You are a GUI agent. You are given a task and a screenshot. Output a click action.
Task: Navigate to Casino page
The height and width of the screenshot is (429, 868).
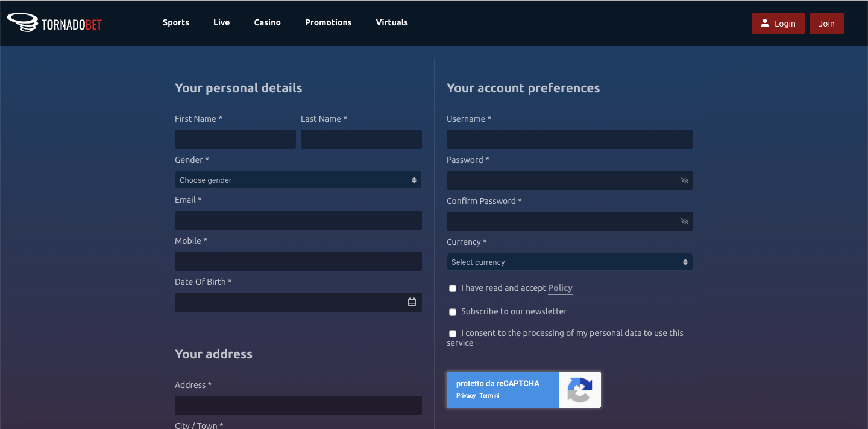[267, 22]
